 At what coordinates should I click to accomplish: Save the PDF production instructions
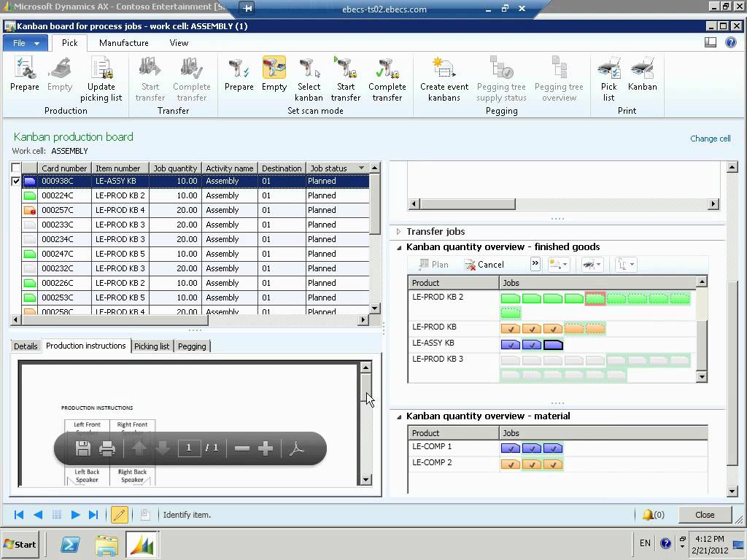coord(83,448)
